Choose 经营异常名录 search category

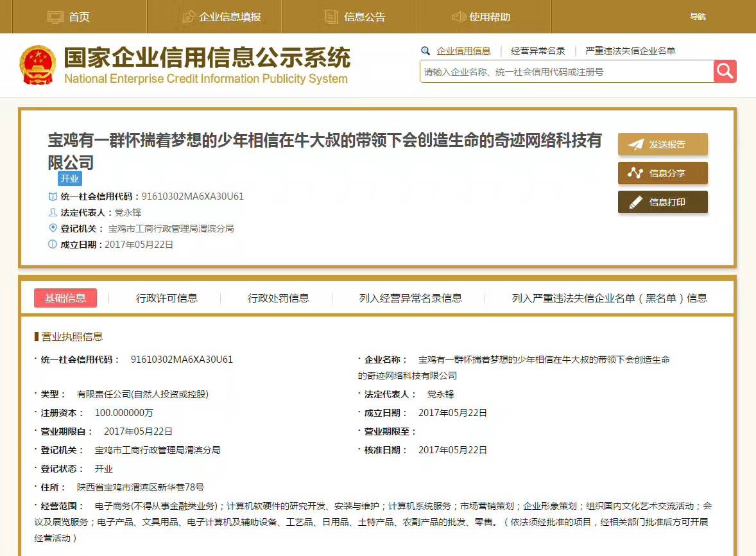tap(538, 51)
